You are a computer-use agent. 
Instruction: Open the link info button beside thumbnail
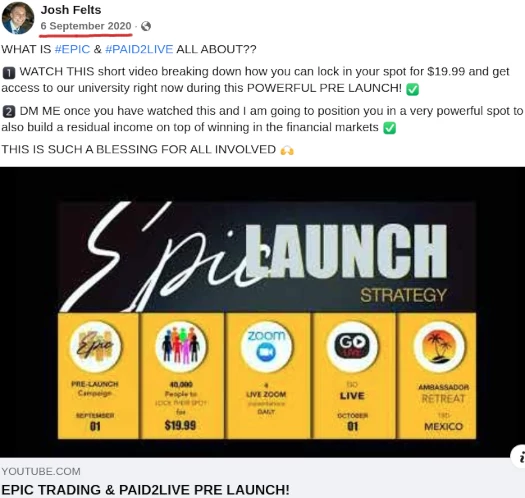[518, 457]
